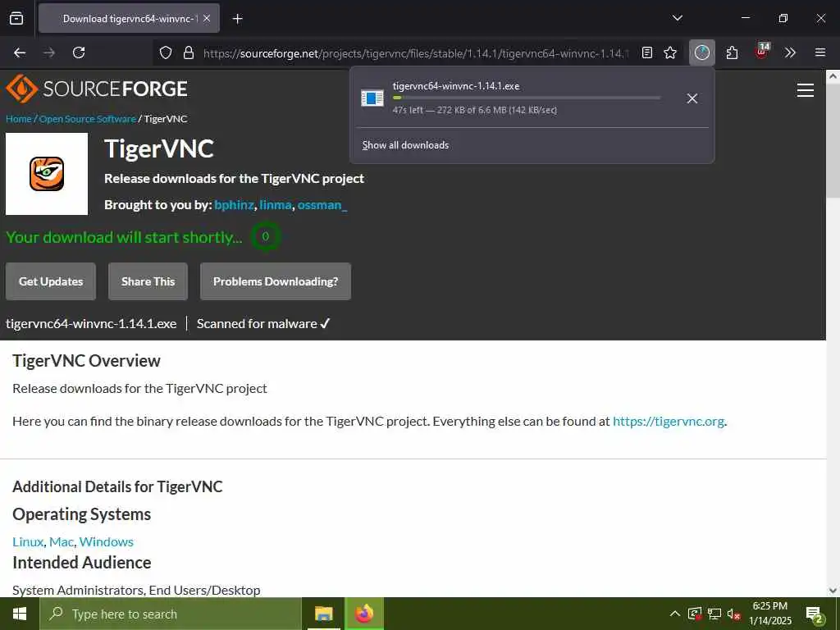This screenshot has width=840, height=630.
Task: Open File Explorer from taskbar
Action: 323,614
